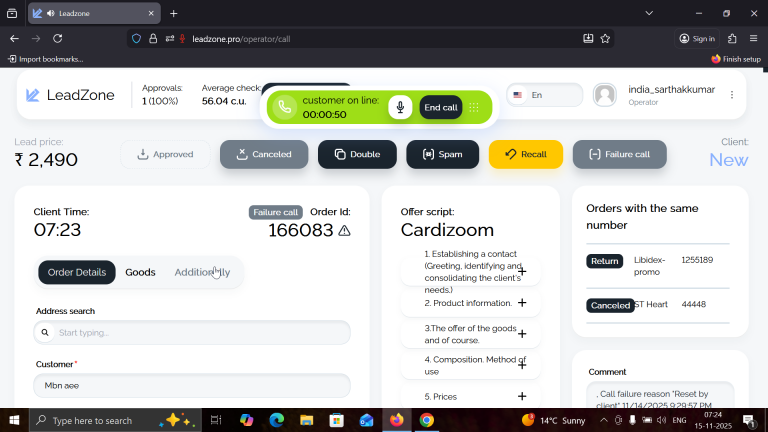Click the Address search input field
Screen dimensions: 768x432
pos(192,333)
